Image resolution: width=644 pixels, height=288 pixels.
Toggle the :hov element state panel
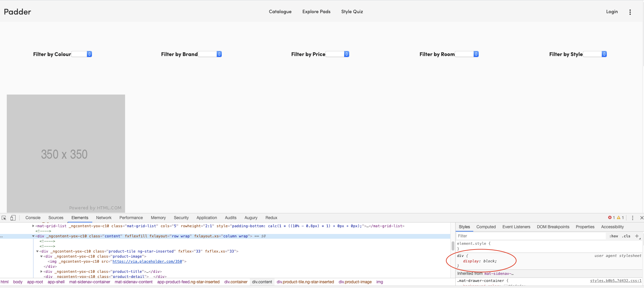pos(614,236)
